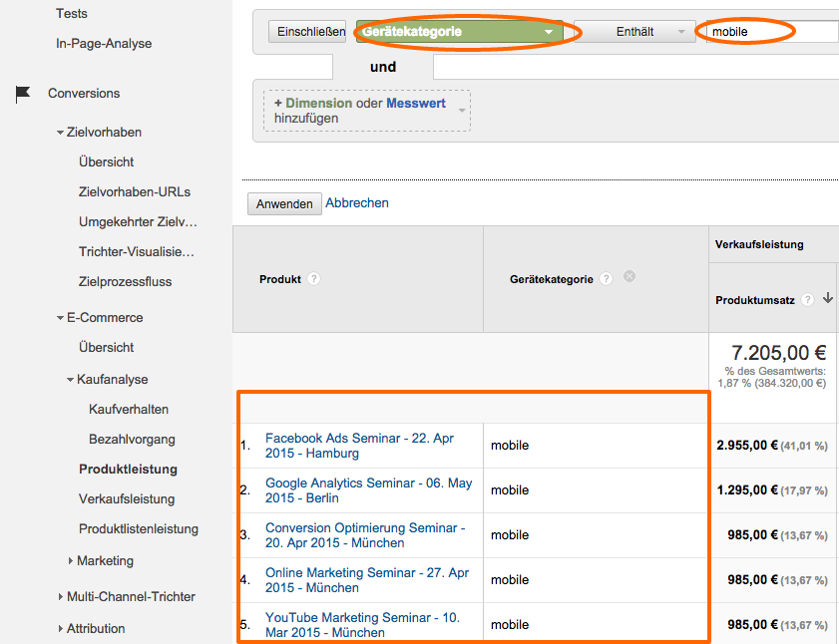Click the Conversions flag icon

point(23,94)
